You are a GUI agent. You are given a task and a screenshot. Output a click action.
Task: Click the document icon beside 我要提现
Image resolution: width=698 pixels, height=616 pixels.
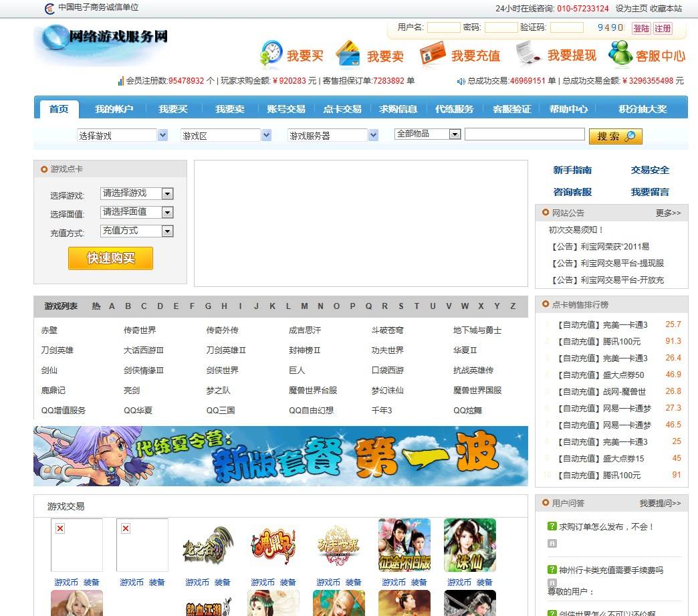(528, 54)
